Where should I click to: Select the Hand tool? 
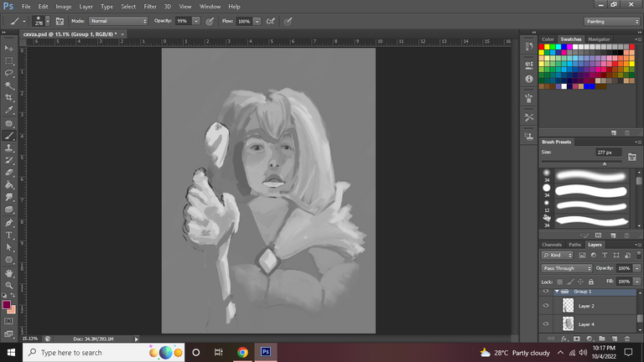(x=8, y=273)
